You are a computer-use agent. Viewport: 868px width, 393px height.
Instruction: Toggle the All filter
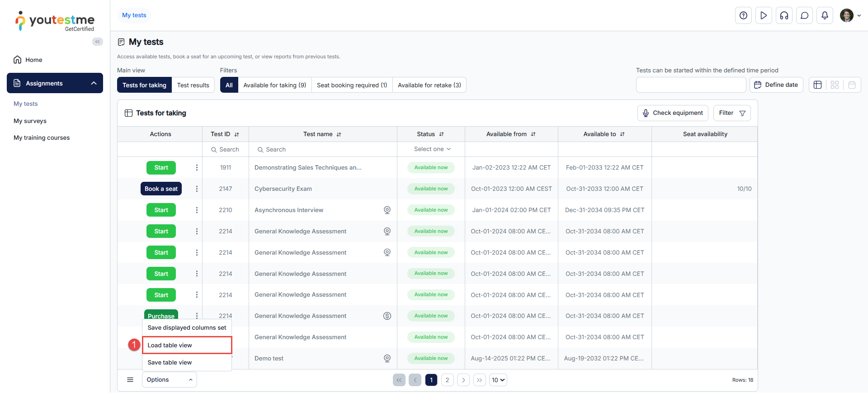click(229, 85)
